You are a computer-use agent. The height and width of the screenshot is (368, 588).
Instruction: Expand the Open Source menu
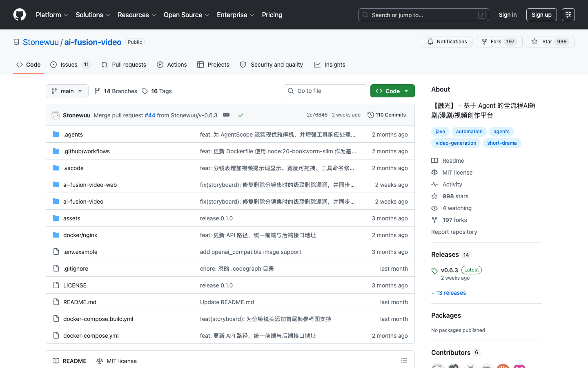point(187,15)
